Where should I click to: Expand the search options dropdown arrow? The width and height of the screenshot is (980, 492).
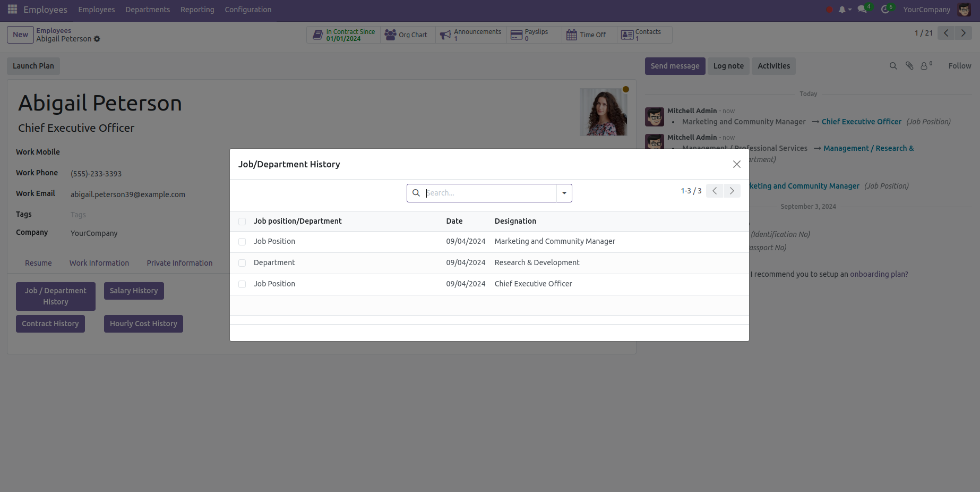pos(564,193)
